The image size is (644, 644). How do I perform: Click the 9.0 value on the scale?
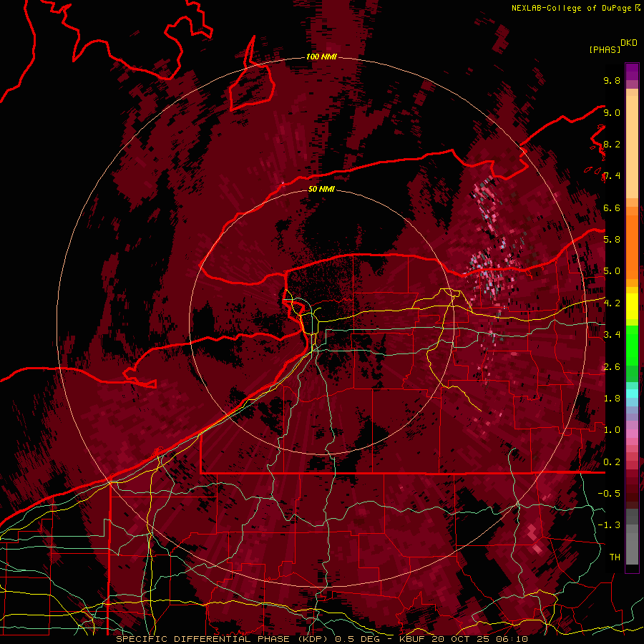pos(612,112)
